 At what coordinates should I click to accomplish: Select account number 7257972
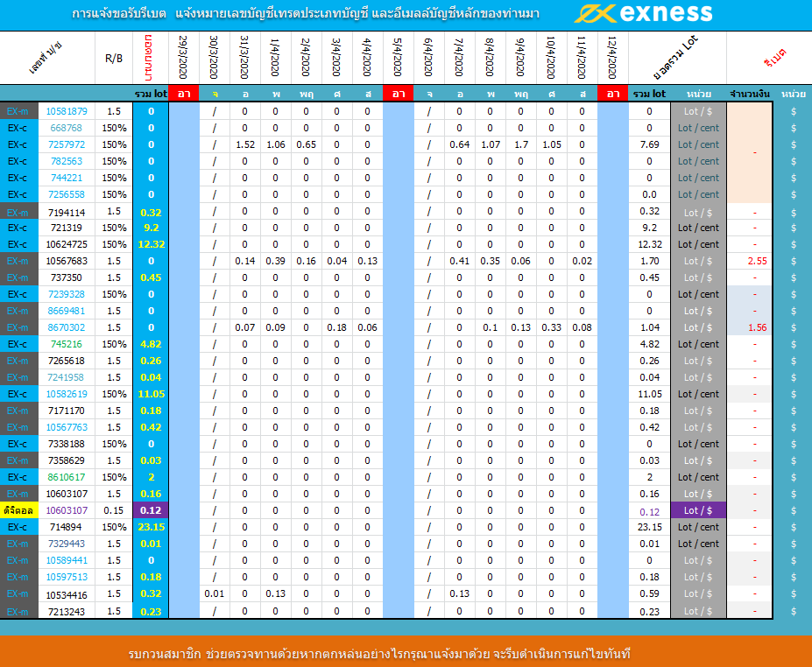tap(67, 144)
